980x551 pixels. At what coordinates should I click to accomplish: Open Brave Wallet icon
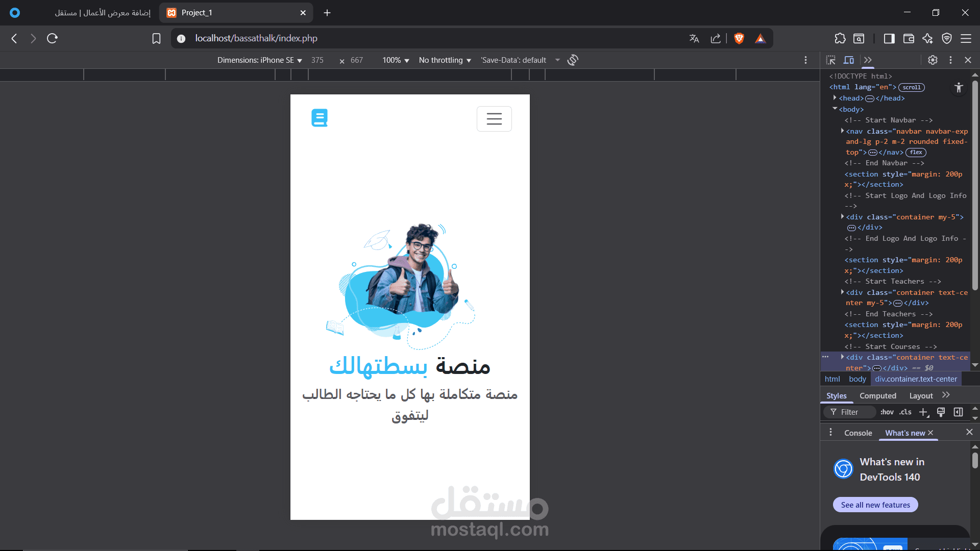(x=909, y=39)
